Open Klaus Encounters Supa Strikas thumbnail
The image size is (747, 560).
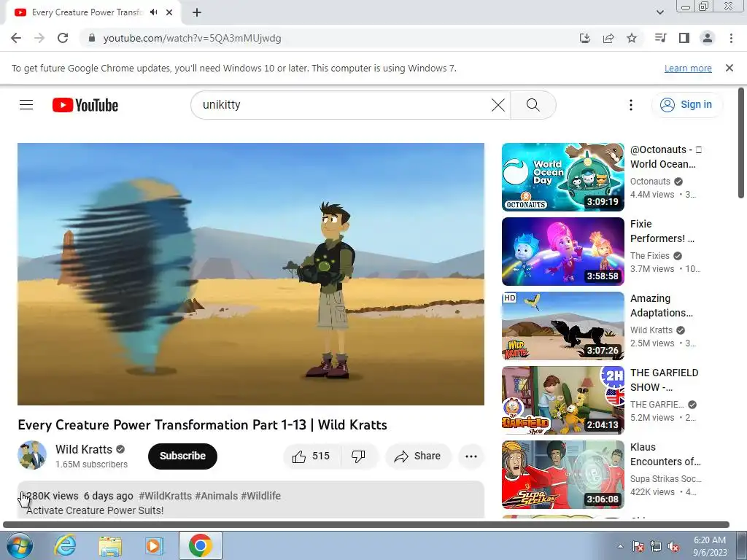click(x=562, y=474)
